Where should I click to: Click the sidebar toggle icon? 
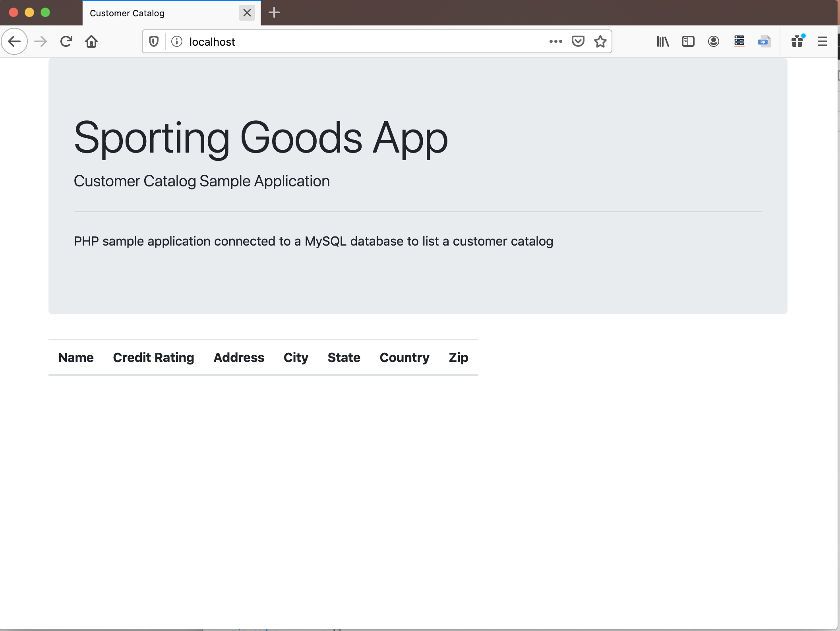[x=687, y=42]
